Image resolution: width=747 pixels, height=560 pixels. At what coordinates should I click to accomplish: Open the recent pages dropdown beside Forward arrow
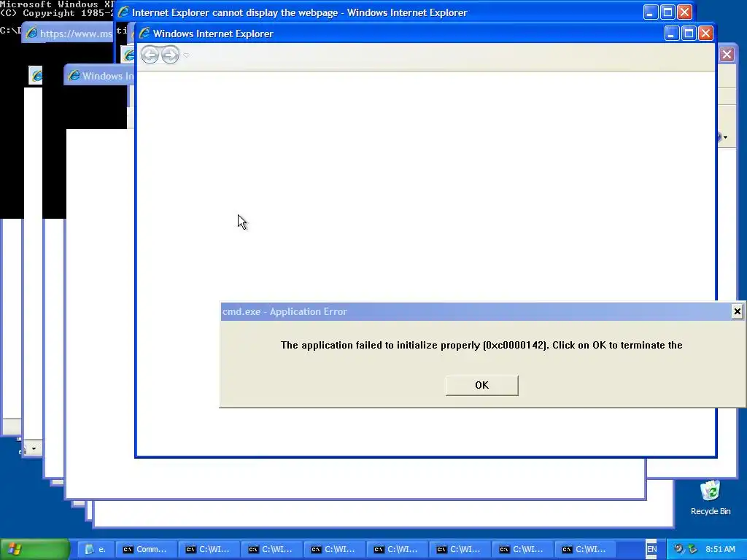pos(186,55)
